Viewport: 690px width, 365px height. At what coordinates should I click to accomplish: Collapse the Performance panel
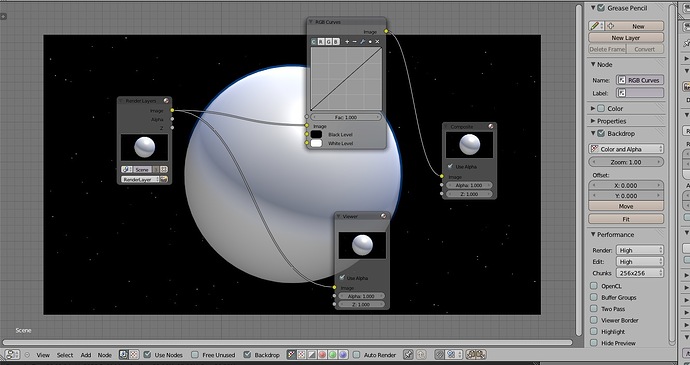[x=593, y=235]
